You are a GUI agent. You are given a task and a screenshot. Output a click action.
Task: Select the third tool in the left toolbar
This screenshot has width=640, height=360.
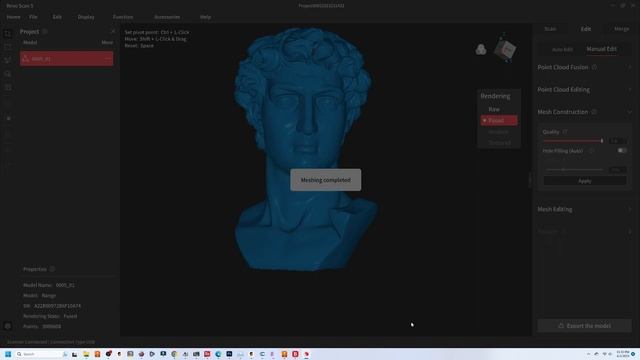pos(7,60)
